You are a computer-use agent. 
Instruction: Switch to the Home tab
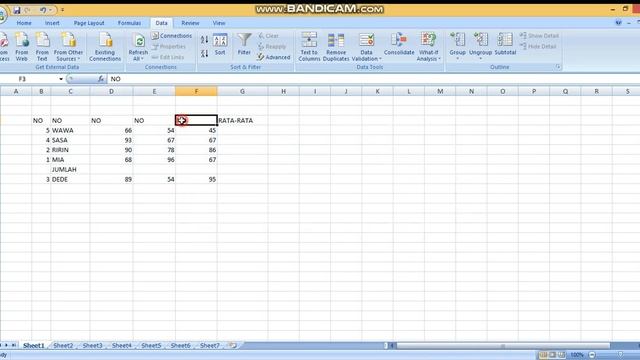(x=24, y=23)
